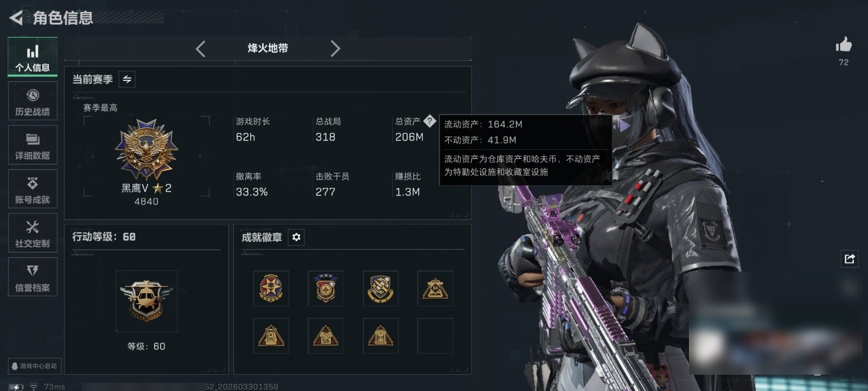Click the share icon on right edge

[x=850, y=258]
